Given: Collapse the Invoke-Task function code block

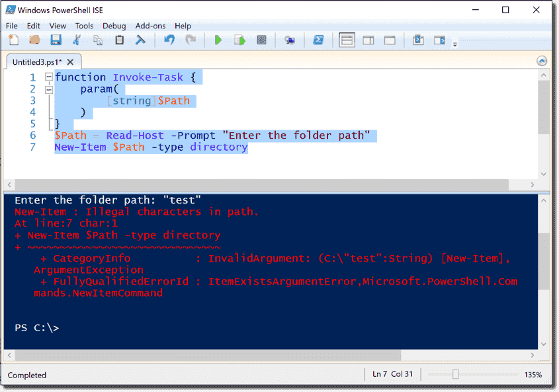Looking at the screenshot, I should click(49, 77).
